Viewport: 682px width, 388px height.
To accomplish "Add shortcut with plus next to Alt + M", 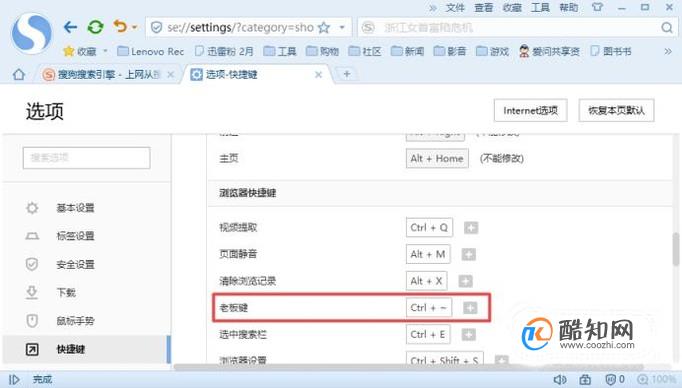I will 468,254.
